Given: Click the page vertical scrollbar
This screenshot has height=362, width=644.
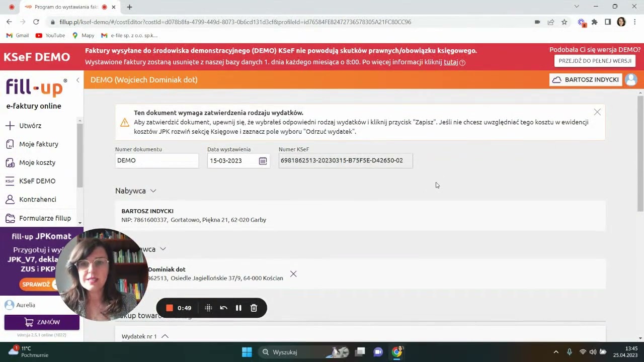Looking at the screenshot, I should coord(640,153).
